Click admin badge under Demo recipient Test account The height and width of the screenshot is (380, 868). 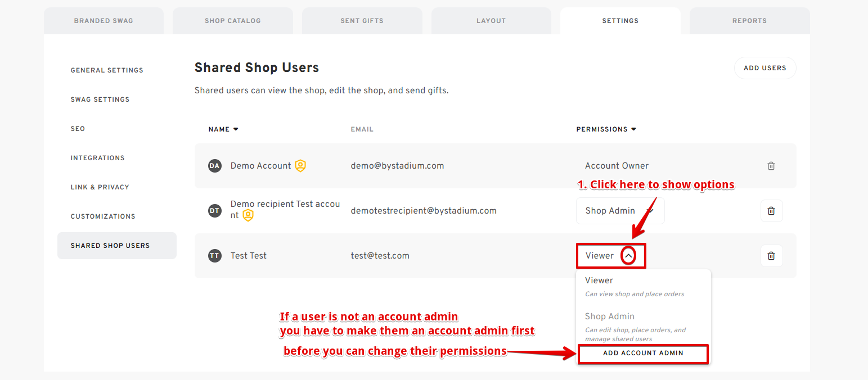[x=248, y=215]
